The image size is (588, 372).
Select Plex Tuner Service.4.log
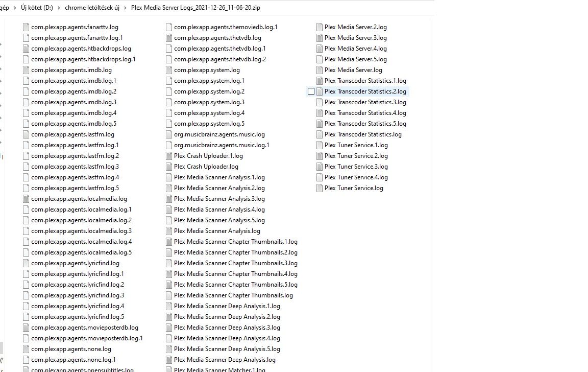pyautogui.click(x=356, y=177)
